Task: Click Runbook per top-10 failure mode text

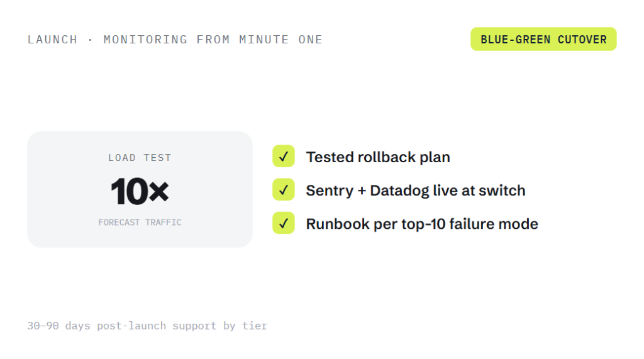Action: coord(422,224)
